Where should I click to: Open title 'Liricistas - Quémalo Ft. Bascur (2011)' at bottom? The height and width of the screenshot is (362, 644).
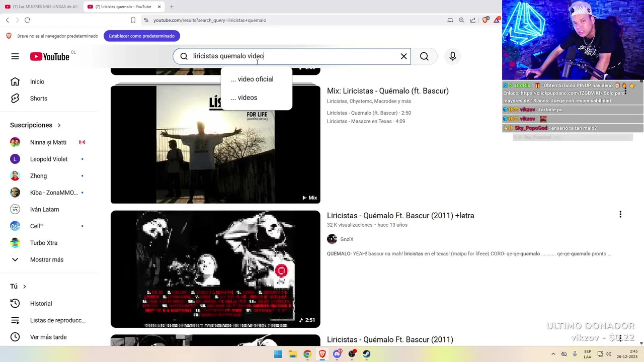[x=390, y=340]
